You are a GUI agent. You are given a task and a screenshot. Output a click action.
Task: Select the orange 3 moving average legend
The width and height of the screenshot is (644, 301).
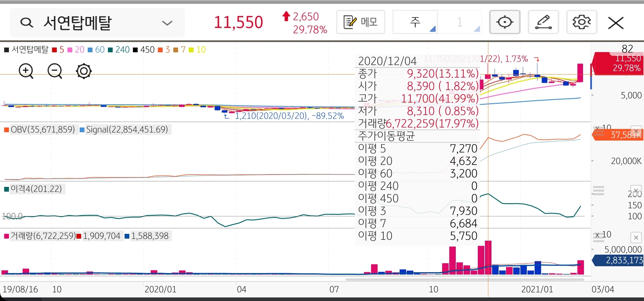(164, 50)
